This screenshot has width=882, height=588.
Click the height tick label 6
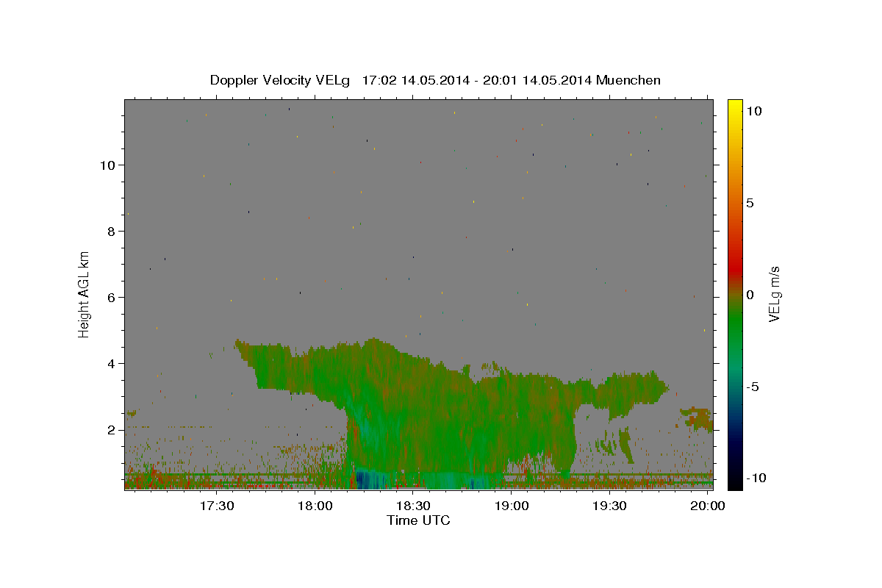[110, 298]
